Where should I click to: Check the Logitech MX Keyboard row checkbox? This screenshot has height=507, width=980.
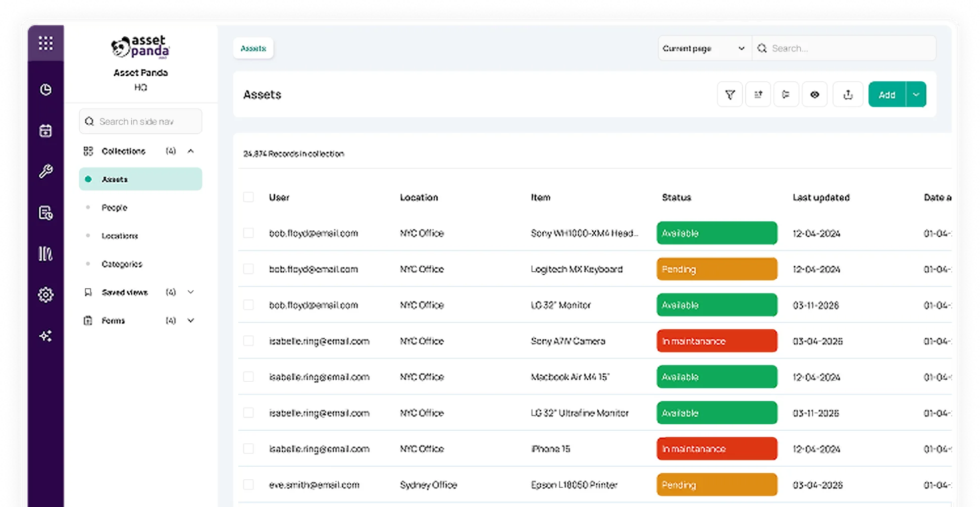coord(248,269)
